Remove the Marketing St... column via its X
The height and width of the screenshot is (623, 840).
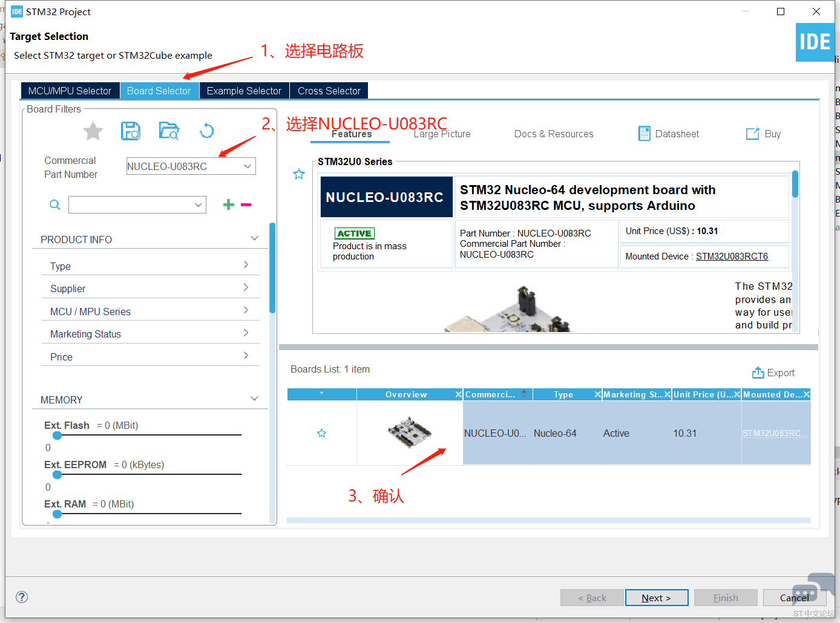coord(668,394)
